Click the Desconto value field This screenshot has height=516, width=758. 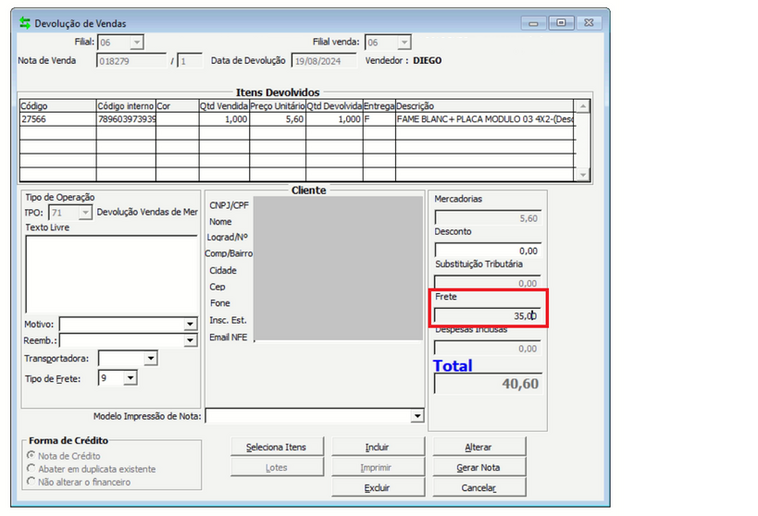(487, 251)
